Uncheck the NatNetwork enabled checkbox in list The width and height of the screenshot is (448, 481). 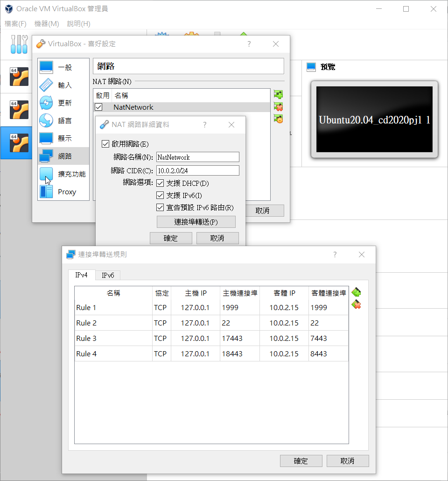[98, 107]
